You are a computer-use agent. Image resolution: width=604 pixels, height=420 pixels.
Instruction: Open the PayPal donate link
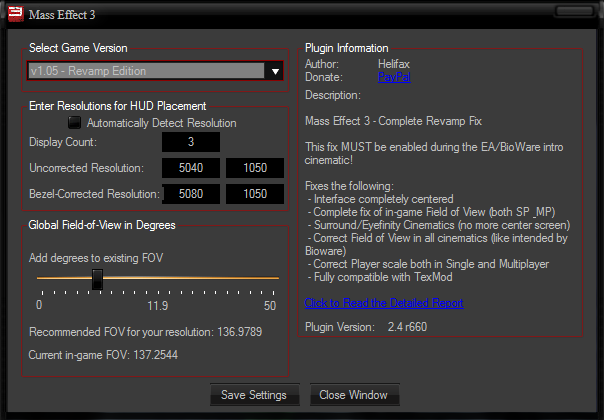coord(394,77)
